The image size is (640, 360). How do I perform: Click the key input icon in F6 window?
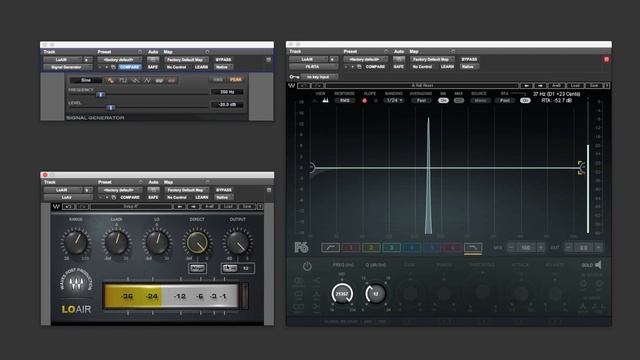coord(294,77)
